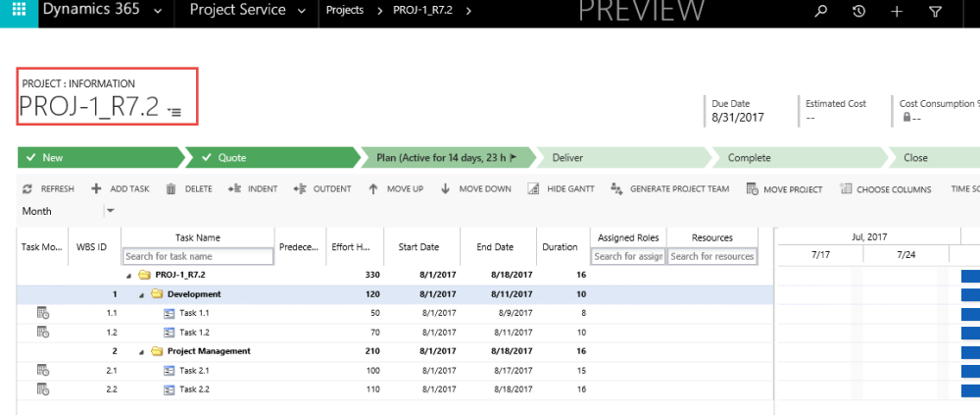Viewport: 980px width, 415px height.
Task: Click the Estimated Cost field
Action: [836, 111]
